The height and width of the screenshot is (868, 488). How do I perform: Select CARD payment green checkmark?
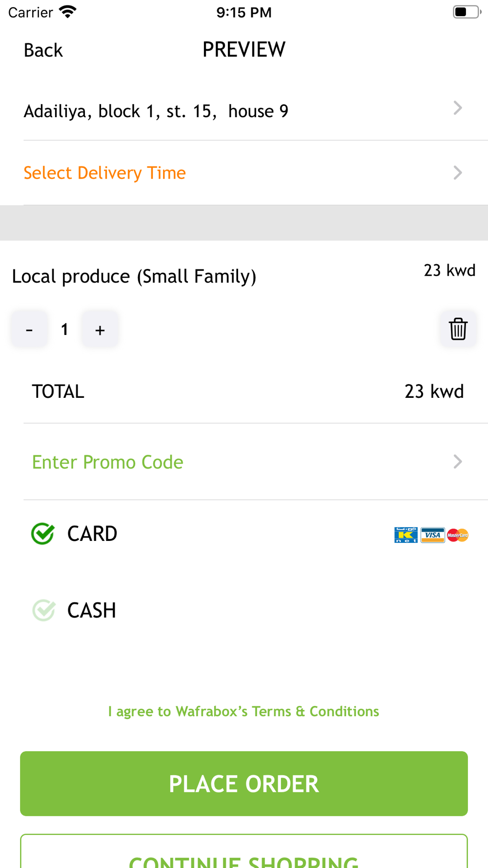click(x=43, y=534)
